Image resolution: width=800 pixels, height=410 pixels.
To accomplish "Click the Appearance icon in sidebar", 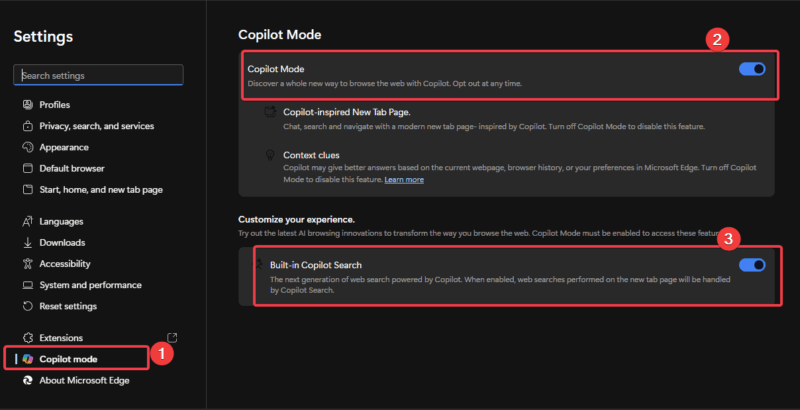I will click(28, 147).
